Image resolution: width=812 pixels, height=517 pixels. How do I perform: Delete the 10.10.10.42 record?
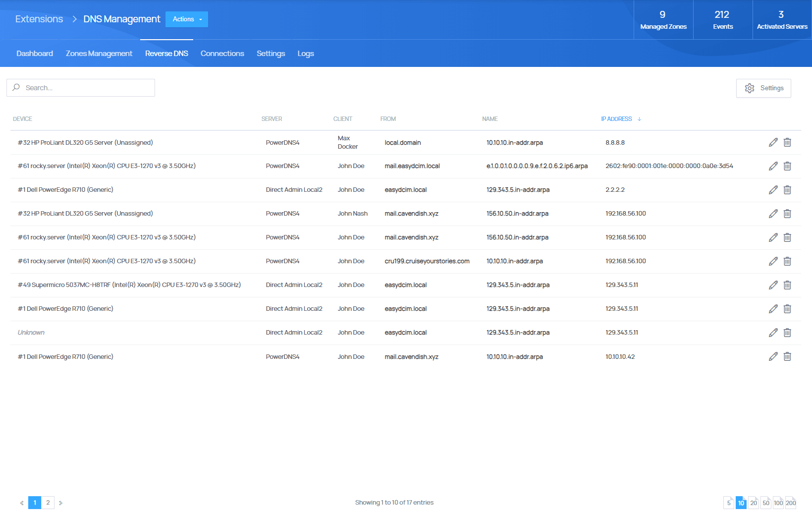pyautogui.click(x=787, y=356)
